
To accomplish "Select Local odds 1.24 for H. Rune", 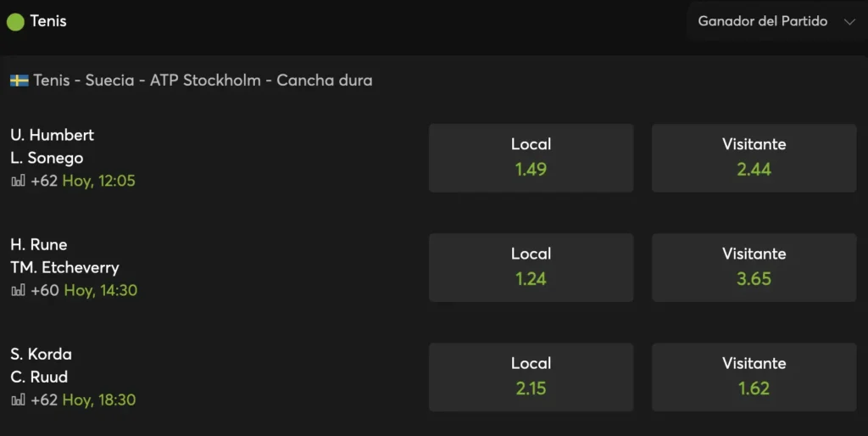I will tap(531, 267).
